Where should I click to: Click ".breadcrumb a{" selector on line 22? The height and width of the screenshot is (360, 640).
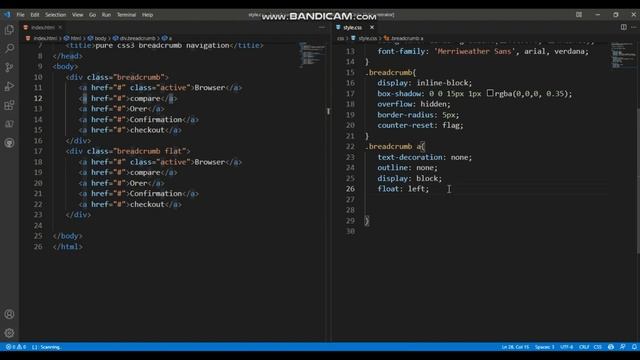tap(395, 147)
